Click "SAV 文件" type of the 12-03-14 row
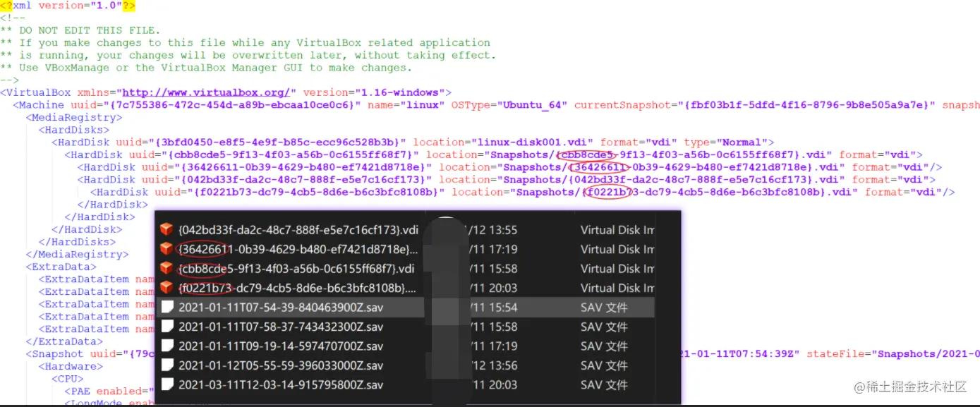Viewport: 980px width, 407px height. pyautogui.click(x=604, y=384)
